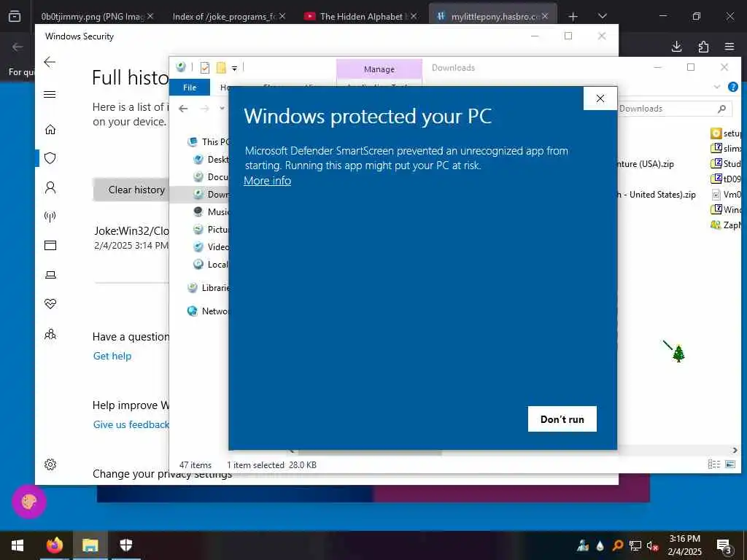The image size is (747, 560).
Task: Open File tab in Explorer ribbon
Action: click(x=190, y=87)
